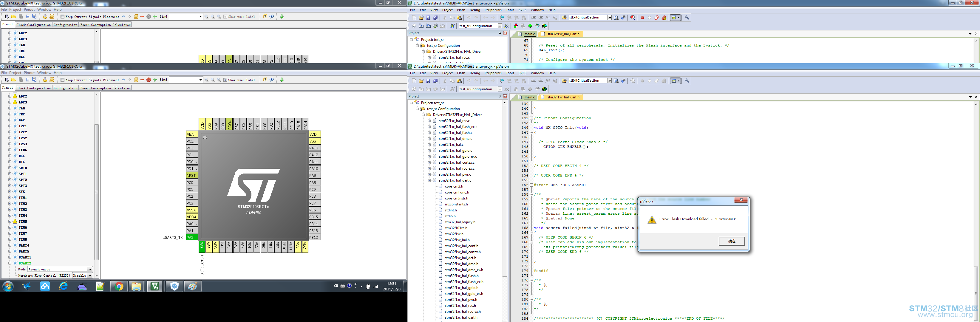Viewport: 980px width, 322px height.
Task: Expand the TIM5 tree node
Action: 10,221
